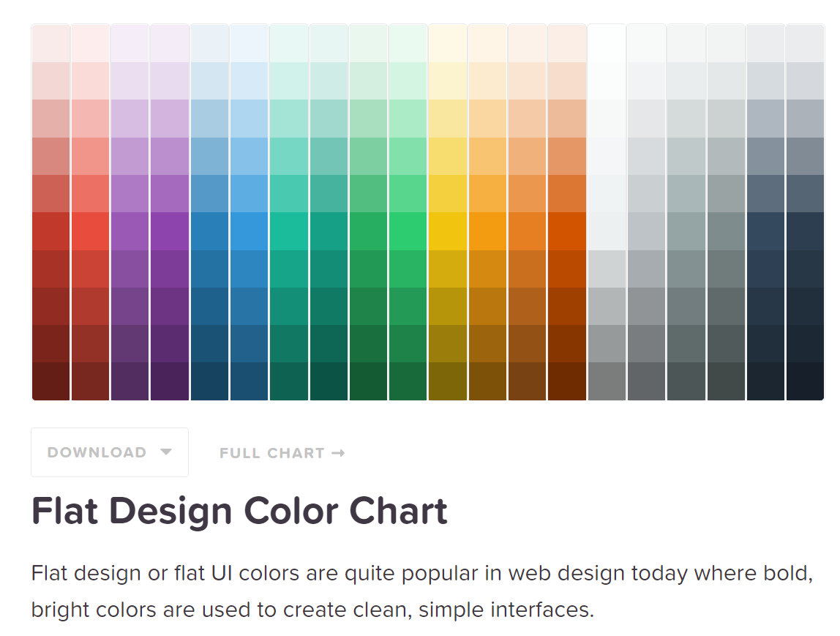Pick the darkest brown swatch under pumpkin column

567,381
